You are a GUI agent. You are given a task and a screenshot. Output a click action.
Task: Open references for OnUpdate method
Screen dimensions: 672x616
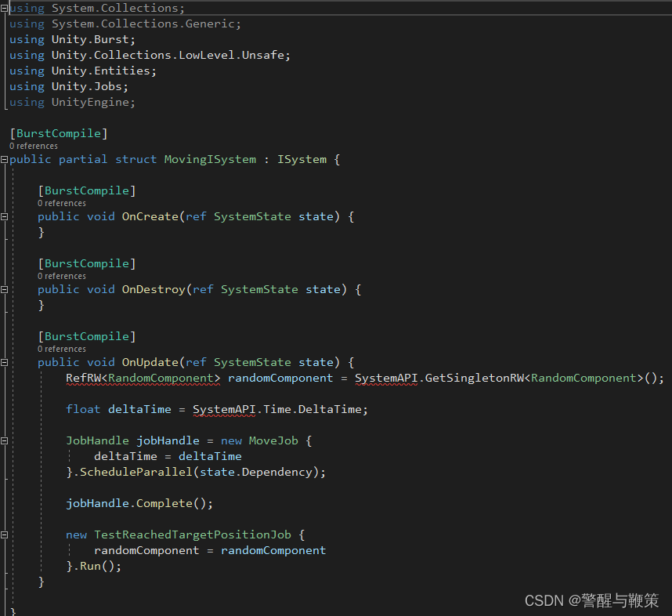pos(61,348)
